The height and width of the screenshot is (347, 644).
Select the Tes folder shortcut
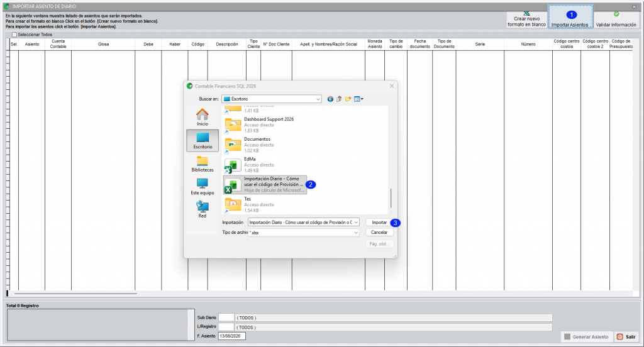point(265,204)
